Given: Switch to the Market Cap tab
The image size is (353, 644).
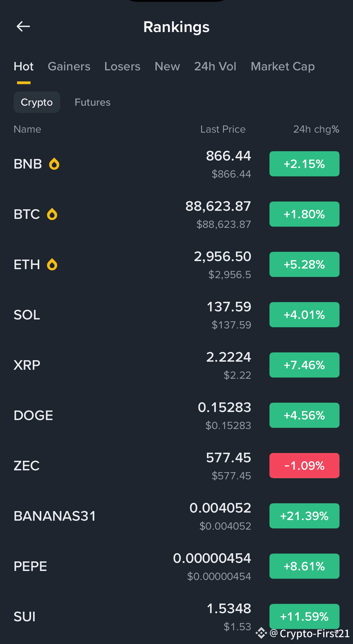Looking at the screenshot, I should [x=283, y=66].
